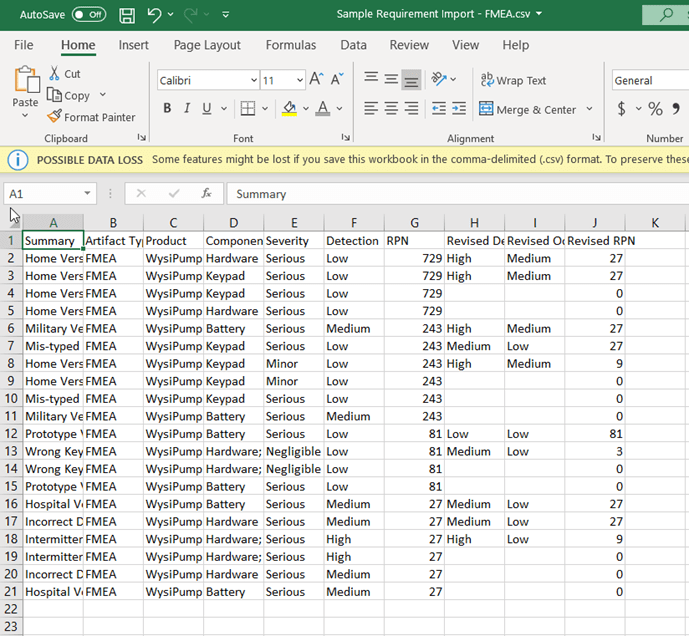Click the Save icon in title bar

tap(127, 15)
